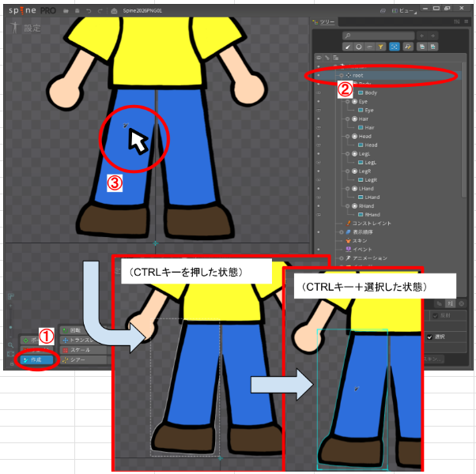Expand the アニメーション node in tree

point(341,258)
